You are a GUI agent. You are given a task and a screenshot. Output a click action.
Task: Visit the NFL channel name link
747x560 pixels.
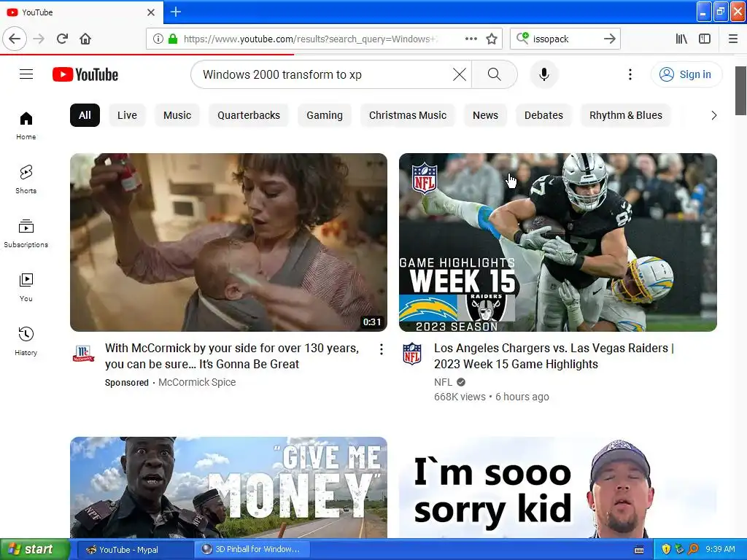click(443, 382)
